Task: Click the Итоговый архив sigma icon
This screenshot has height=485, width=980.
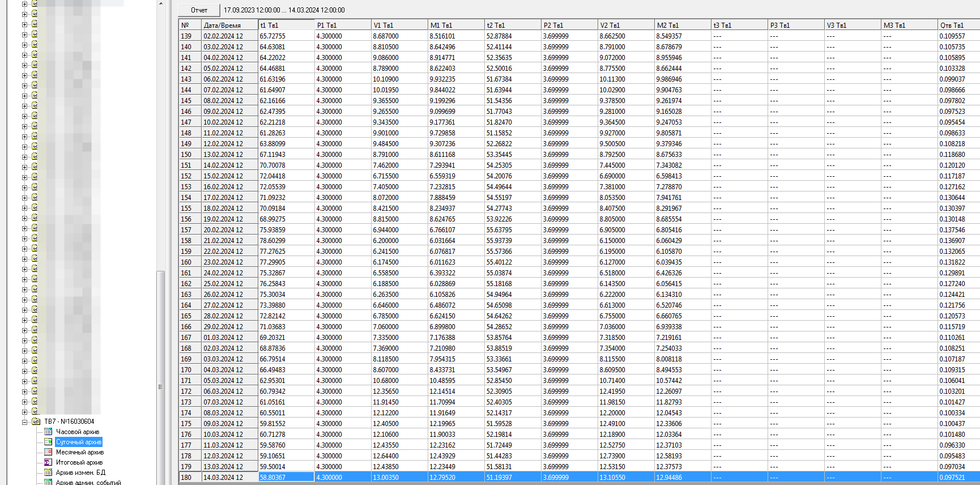Action: point(48,462)
